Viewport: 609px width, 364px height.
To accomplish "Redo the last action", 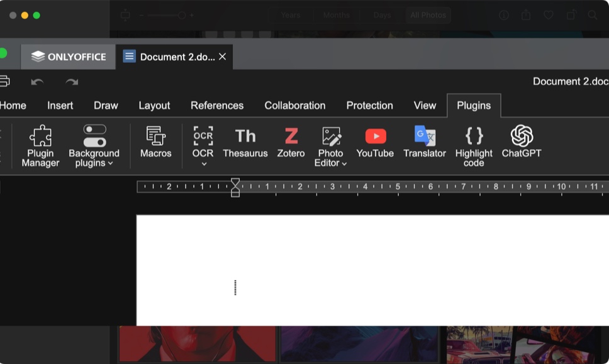I will click(72, 82).
